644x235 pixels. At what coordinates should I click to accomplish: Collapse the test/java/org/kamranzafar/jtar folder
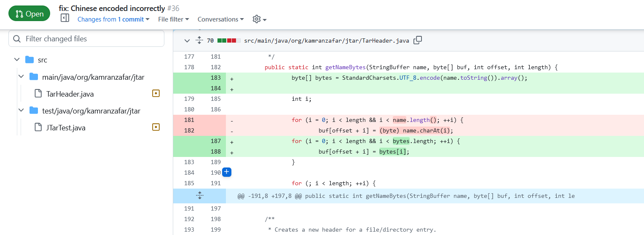click(x=21, y=111)
